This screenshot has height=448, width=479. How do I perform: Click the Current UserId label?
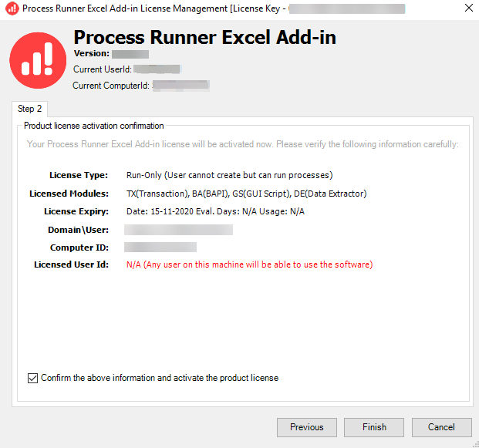coord(102,69)
